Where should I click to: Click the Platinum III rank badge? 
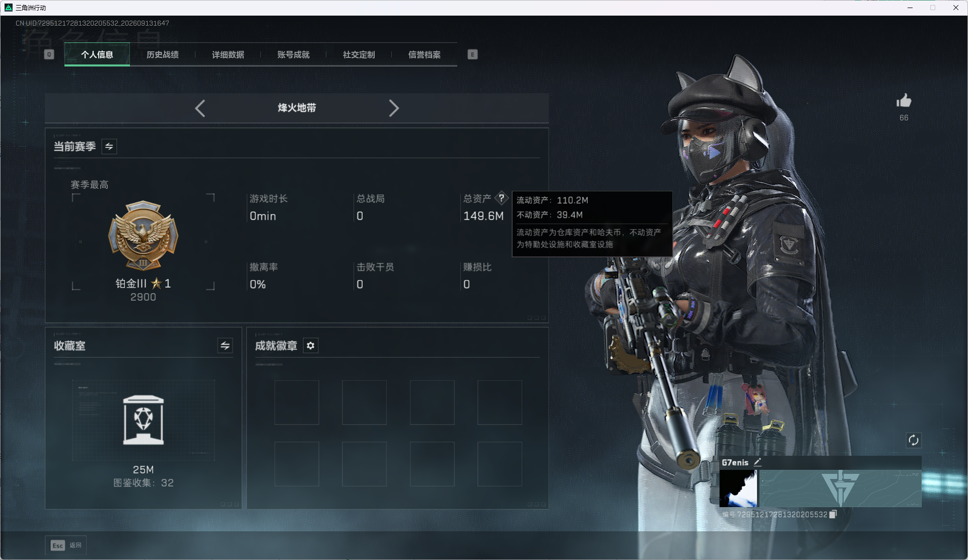tap(143, 236)
